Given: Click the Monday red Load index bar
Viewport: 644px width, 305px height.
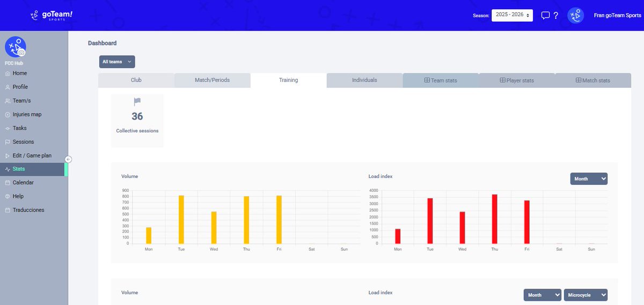Looking at the screenshot, I should [398, 236].
